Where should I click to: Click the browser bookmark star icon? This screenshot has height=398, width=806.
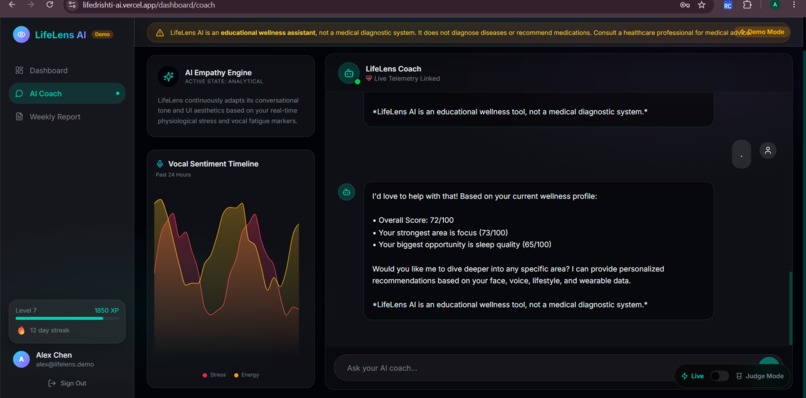702,5
